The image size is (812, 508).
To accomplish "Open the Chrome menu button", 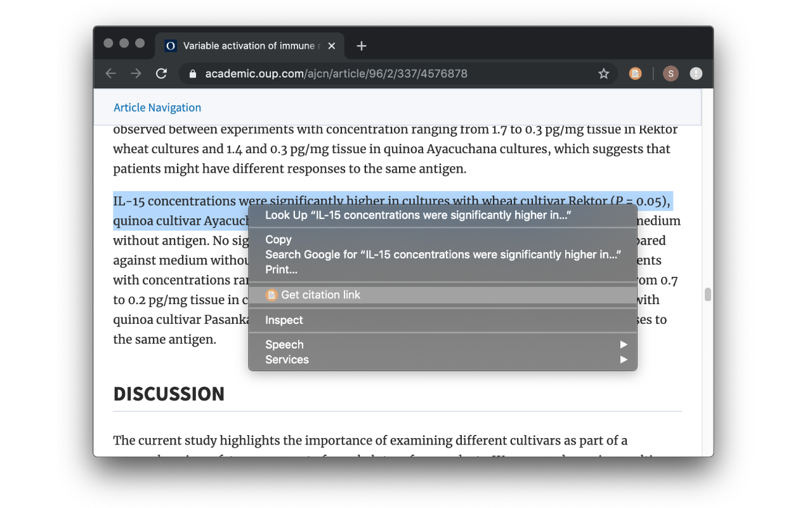I will tap(696, 74).
